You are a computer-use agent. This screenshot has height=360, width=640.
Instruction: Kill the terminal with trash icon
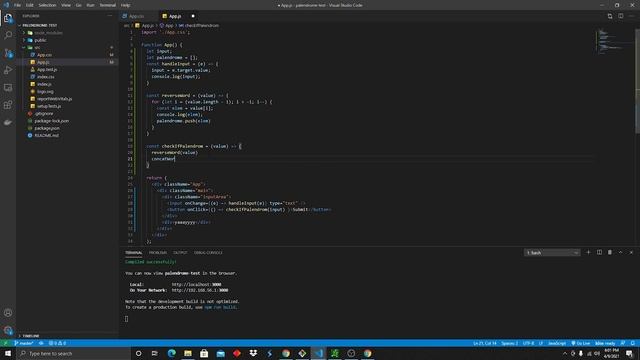pyautogui.click(x=610, y=252)
